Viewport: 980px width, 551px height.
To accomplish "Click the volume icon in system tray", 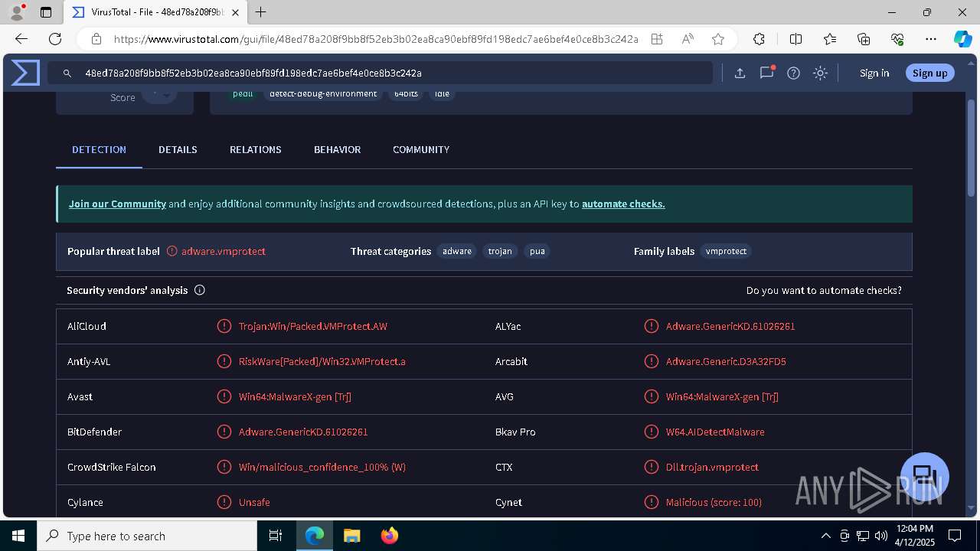I will point(881,536).
